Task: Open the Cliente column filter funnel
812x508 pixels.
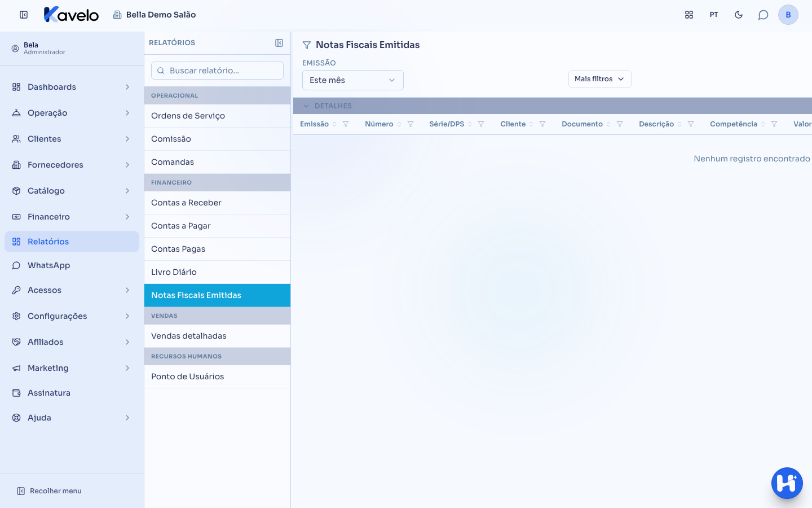Action: (x=542, y=124)
